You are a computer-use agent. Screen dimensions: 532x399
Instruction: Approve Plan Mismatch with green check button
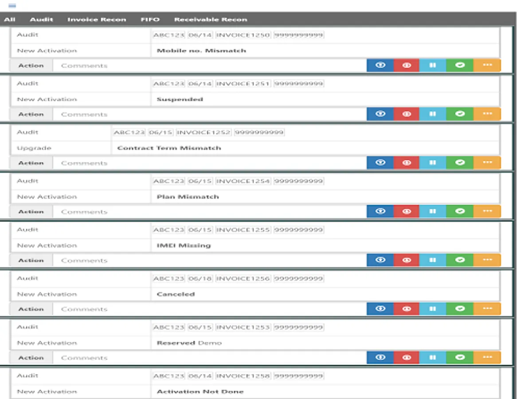point(460,211)
